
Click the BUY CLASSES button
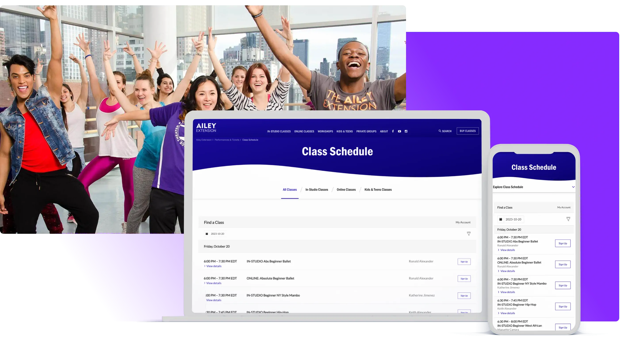point(467,131)
